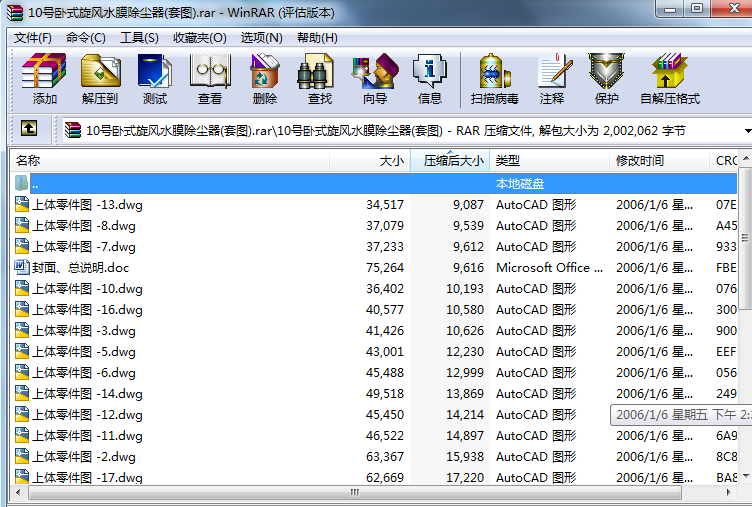752x507 pixels.
Task: Select file 上体零件图 -17.dwg
Action: pyautogui.click(x=87, y=478)
